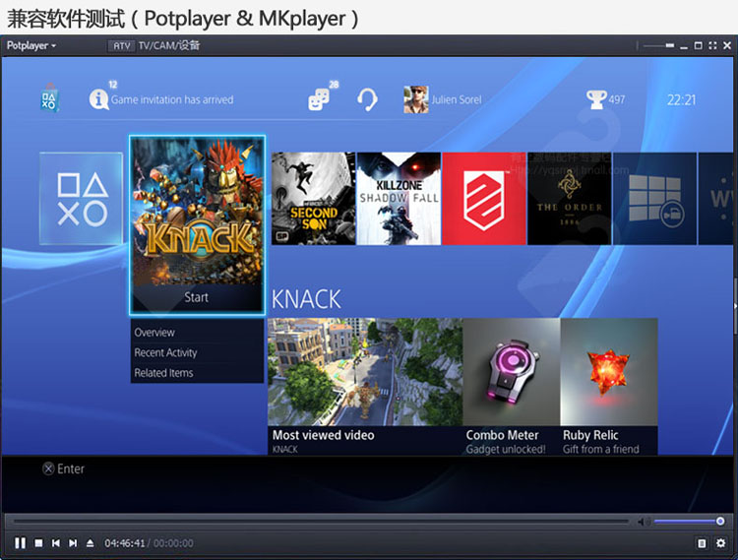Click the 22:21 clock
Screen dimensions: 738x560
point(681,99)
